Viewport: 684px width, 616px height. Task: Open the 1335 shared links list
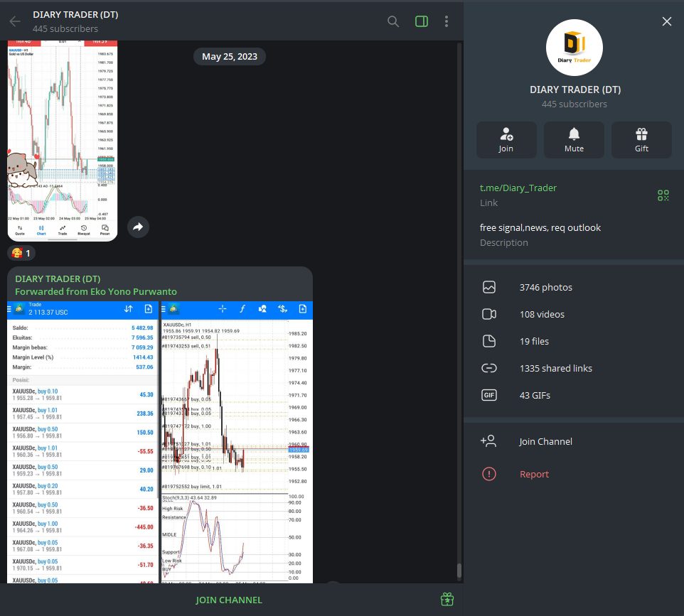tap(555, 369)
